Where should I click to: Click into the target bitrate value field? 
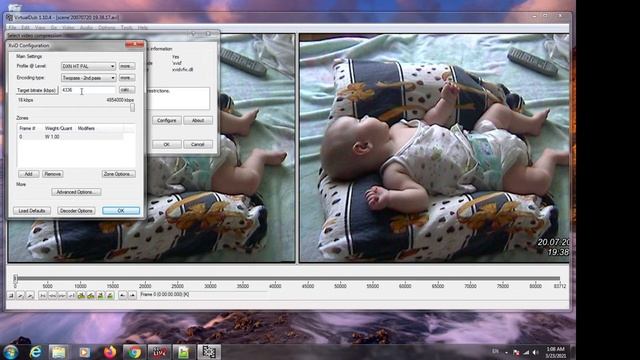click(x=88, y=90)
